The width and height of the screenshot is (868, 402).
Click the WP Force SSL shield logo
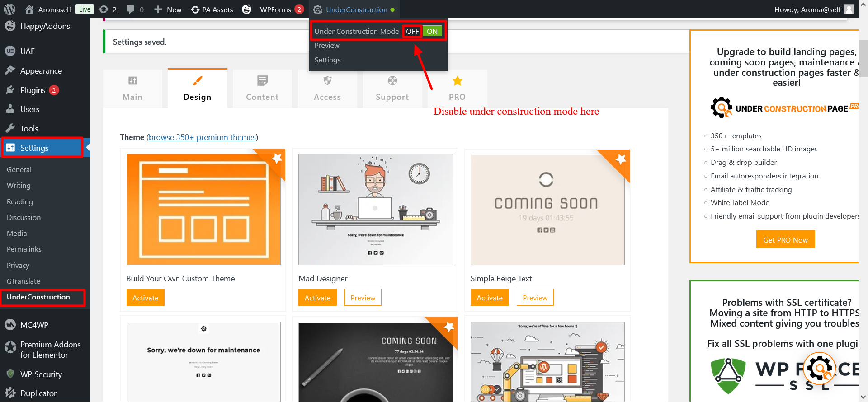[728, 376]
